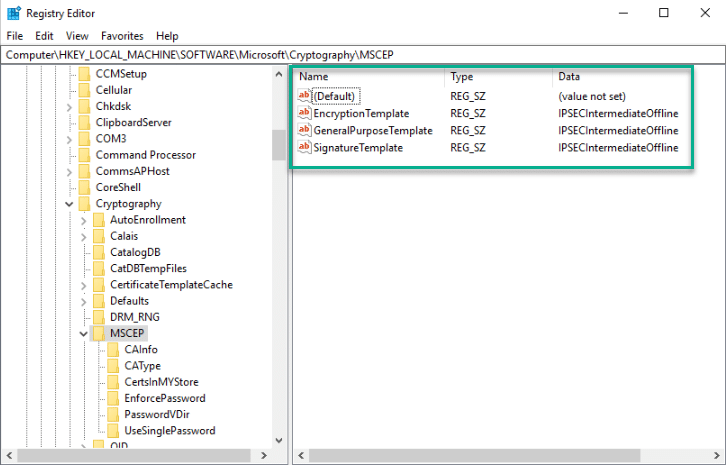726x465 pixels.
Task: Maximize the Registry Editor window
Action: pos(663,13)
